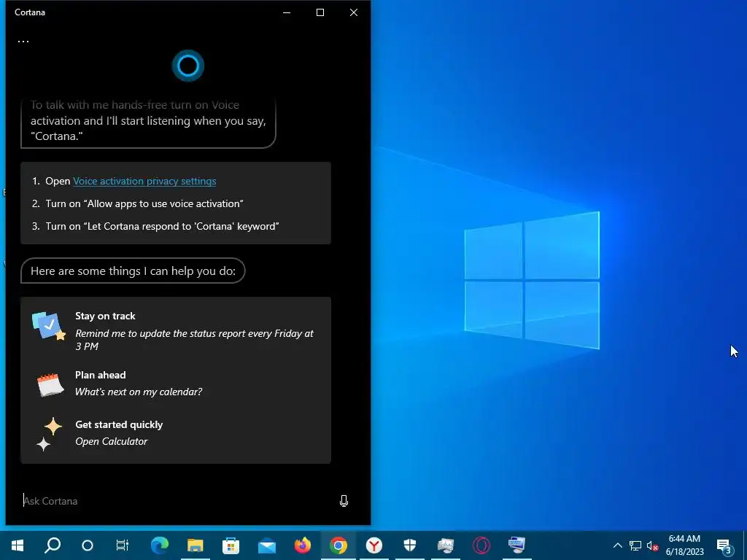The width and height of the screenshot is (747, 560).
Task: Click Show desktop strip at taskbar end
Action: click(x=745, y=545)
